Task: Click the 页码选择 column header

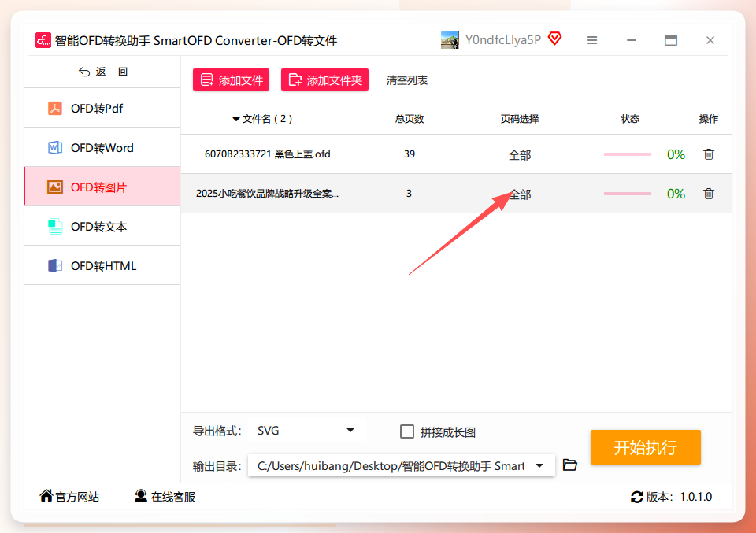Action: (520, 119)
